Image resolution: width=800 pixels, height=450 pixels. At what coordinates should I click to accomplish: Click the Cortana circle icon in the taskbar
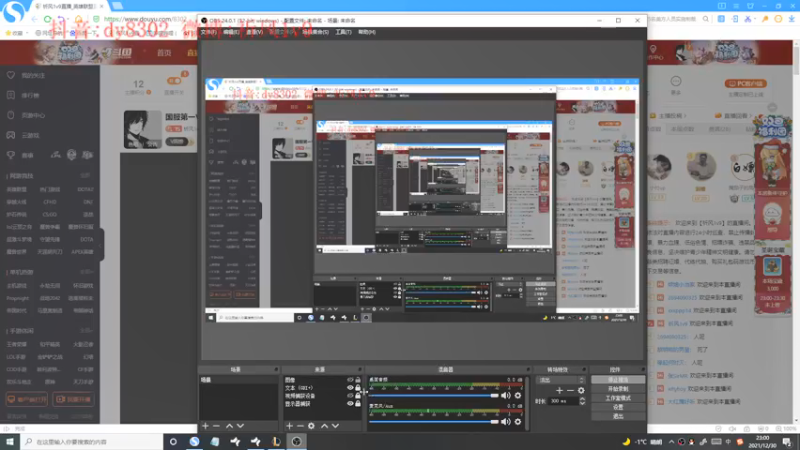pyautogui.click(x=173, y=441)
